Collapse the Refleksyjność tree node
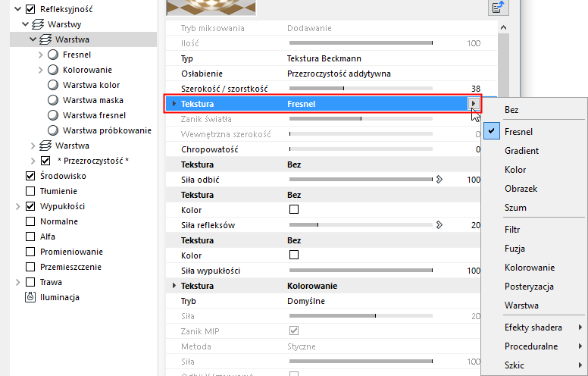The height and width of the screenshot is (376, 588). click(17, 9)
